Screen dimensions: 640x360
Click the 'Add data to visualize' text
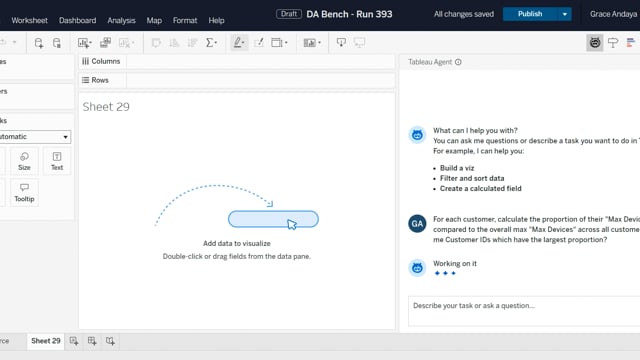(237, 244)
